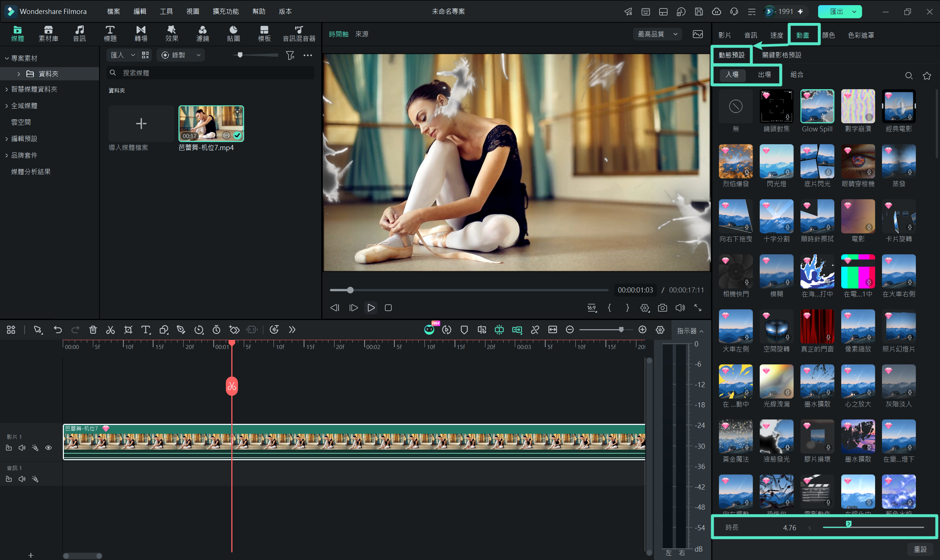This screenshot has height=560, width=940.
Task: Click the delete trash icon in timeline toolbar
Action: click(93, 330)
